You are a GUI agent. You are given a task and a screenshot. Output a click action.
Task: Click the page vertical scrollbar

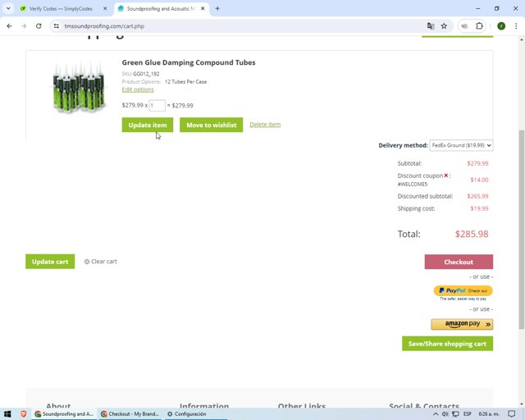[x=522, y=230]
